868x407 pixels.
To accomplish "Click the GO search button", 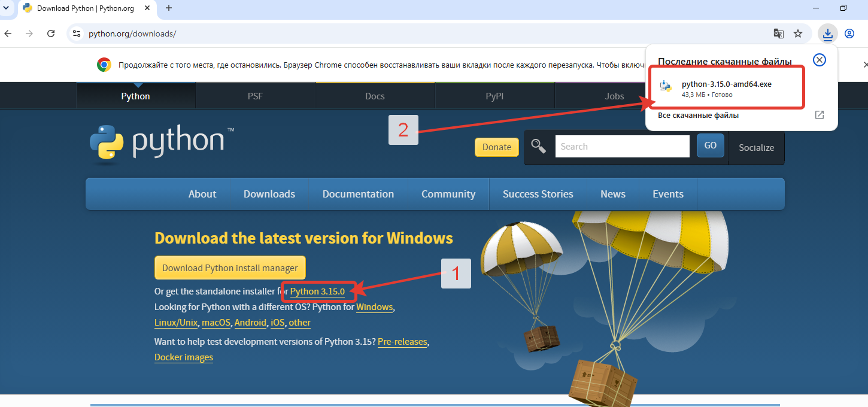I will (711, 145).
